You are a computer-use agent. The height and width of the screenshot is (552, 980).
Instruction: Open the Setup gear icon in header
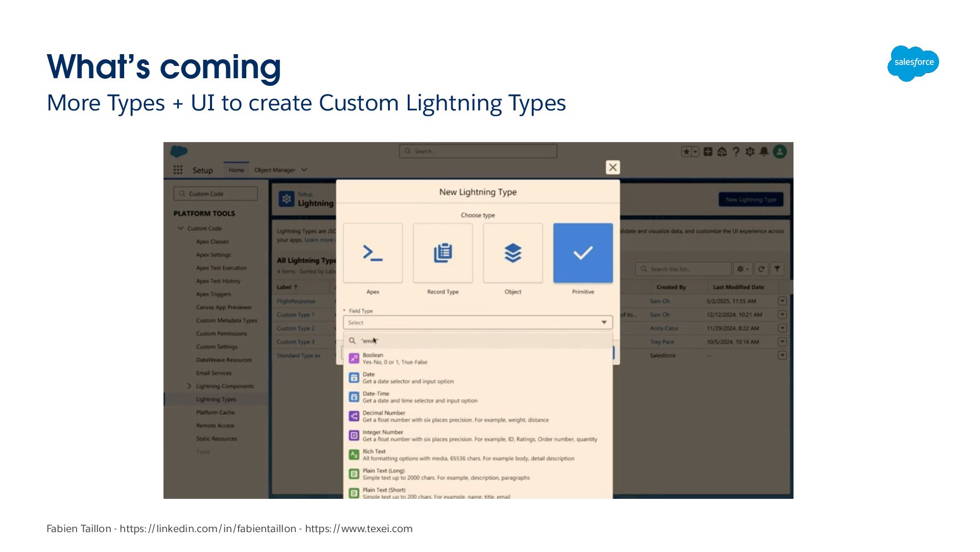click(x=750, y=151)
